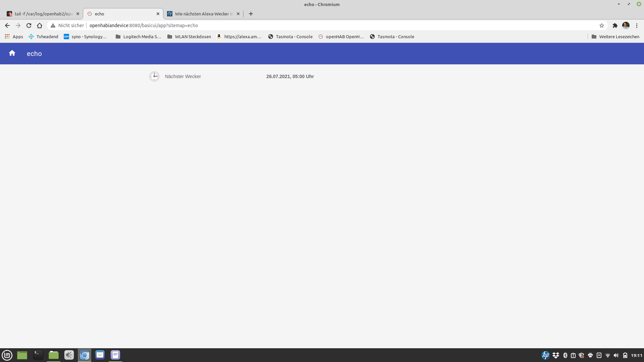The width and height of the screenshot is (644, 362).
Task: Open the browser home page
Action: (40, 25)
